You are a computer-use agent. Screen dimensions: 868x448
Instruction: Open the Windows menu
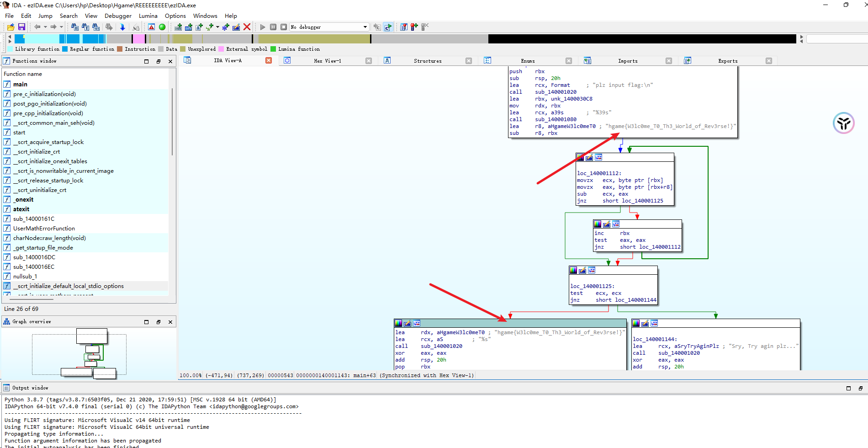pos(205,16)
